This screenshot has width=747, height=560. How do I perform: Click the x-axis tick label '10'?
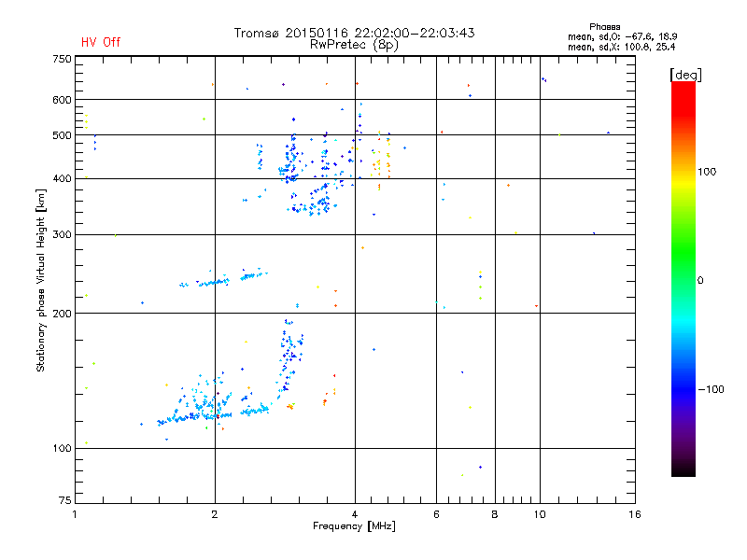[x=540, y=514]
